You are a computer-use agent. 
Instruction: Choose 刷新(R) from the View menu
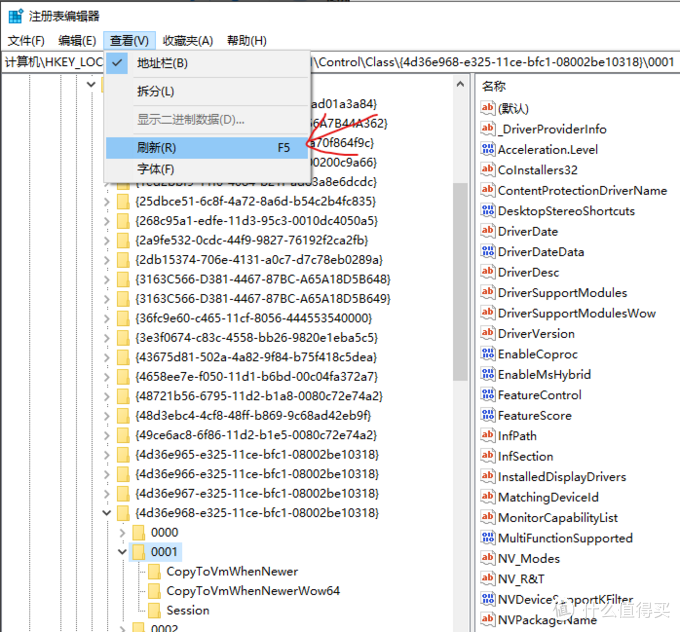click(207, 148)
